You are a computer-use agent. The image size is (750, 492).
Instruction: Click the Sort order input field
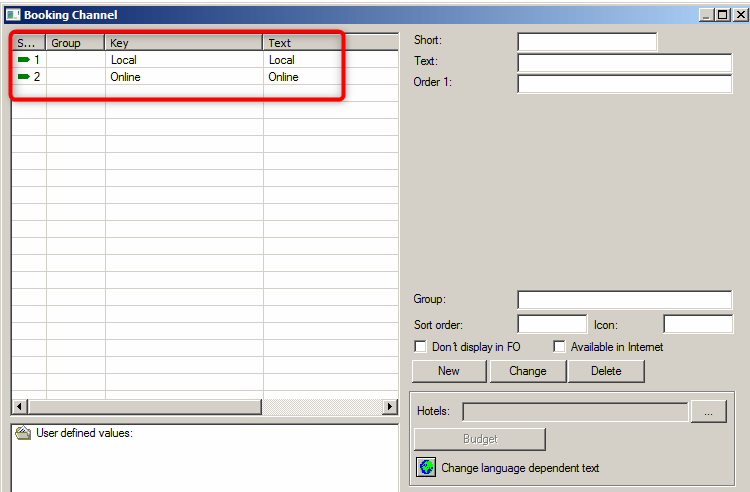click(551, 324)
